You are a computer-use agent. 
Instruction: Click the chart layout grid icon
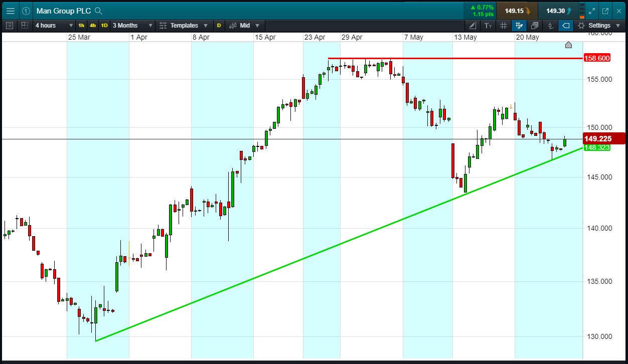coord(25,26)
